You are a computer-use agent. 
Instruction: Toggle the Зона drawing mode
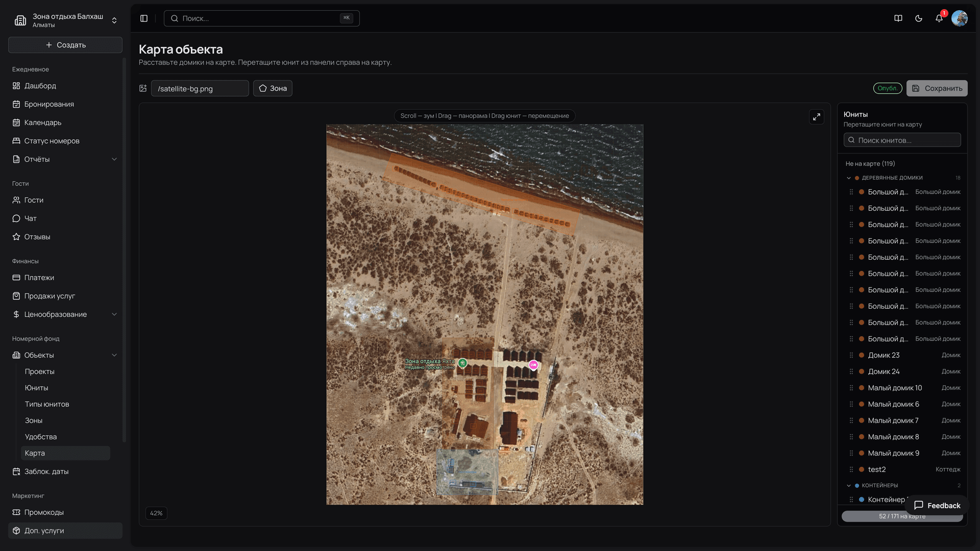(273, 88)
